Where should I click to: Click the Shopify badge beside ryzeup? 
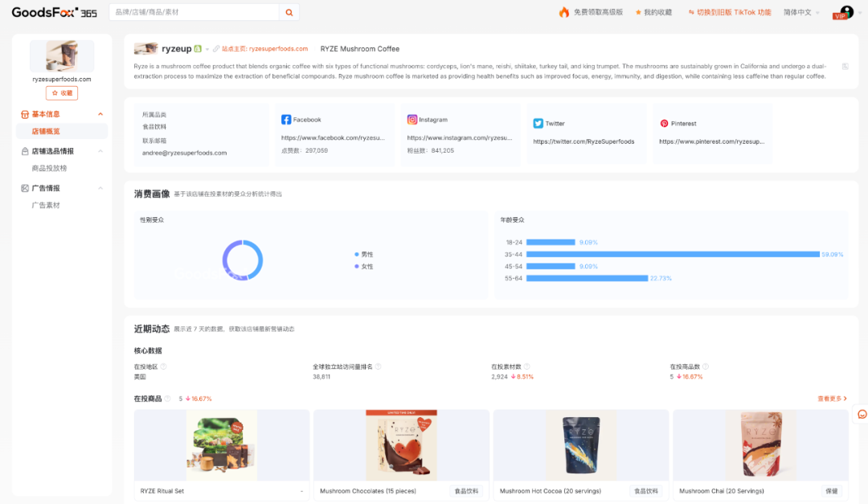pos(198,49)
